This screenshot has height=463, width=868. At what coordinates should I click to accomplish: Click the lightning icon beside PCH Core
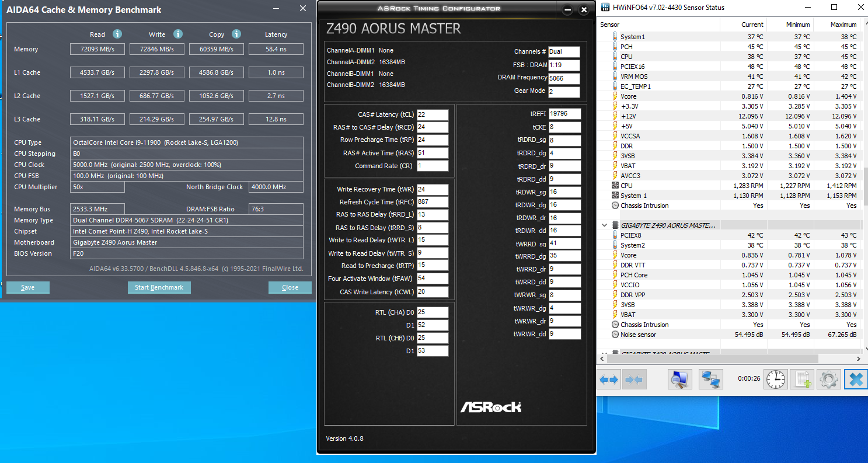[615, 275]
